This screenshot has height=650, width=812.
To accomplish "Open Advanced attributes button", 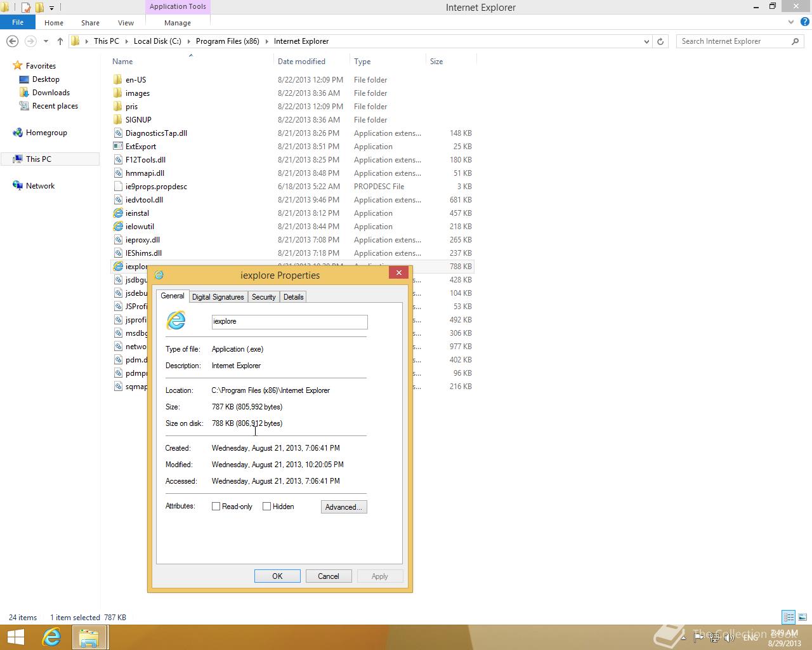I will (344, 507).
